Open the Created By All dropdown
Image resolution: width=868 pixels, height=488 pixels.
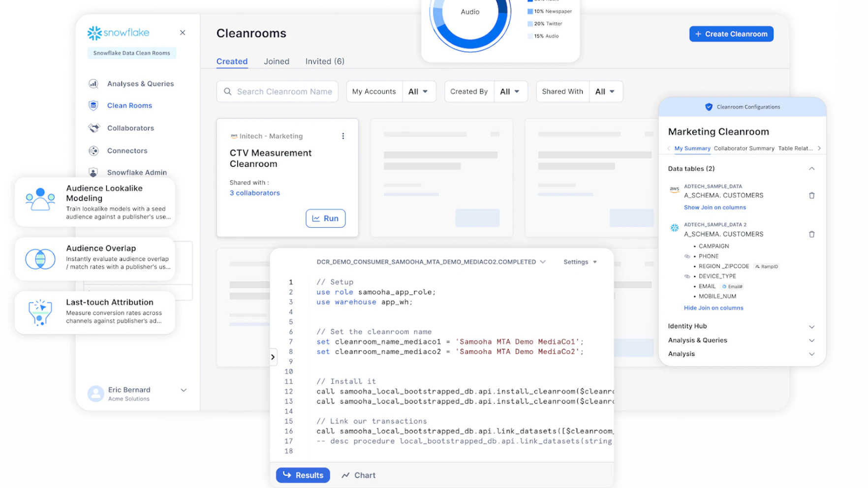coord(510,91)
